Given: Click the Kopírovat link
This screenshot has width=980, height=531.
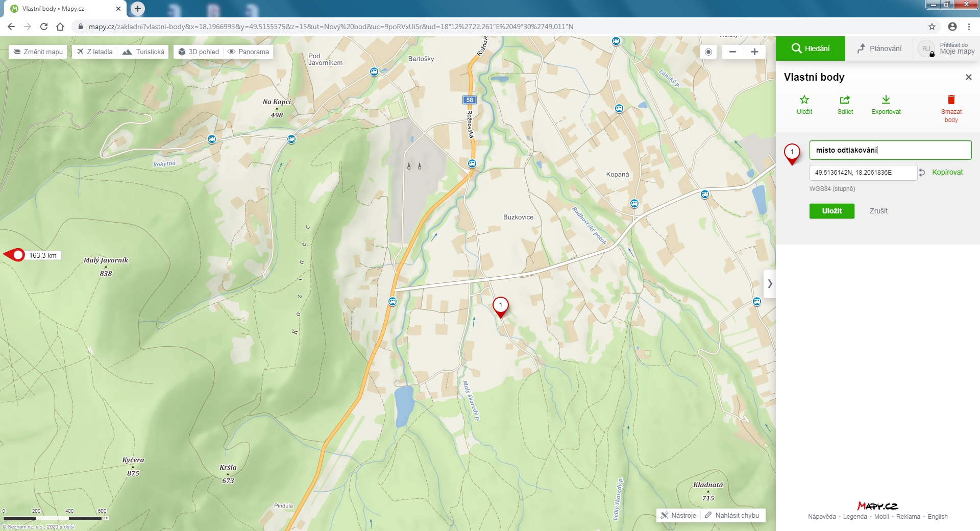Looking at the screenshot, I should tap(947, 172).
